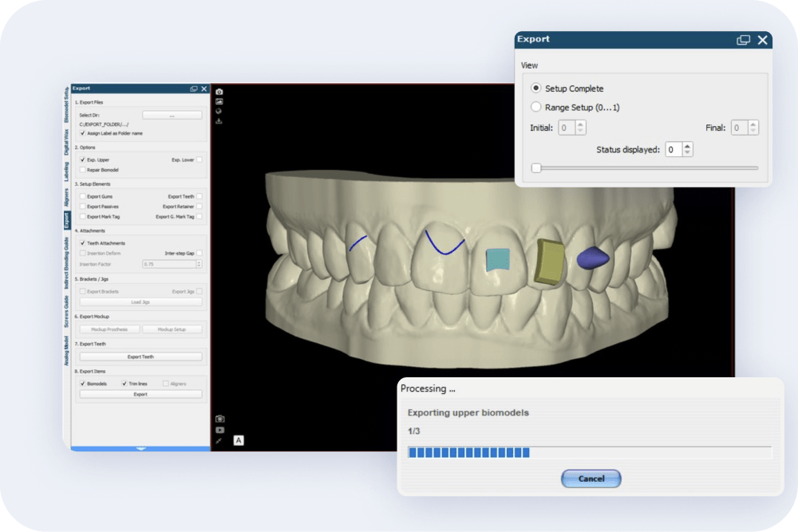Select the 'Range Setup (0...1)' radio button
This screenshot has height=532, width=798.
pyautogui.click(x=535, y=108)
